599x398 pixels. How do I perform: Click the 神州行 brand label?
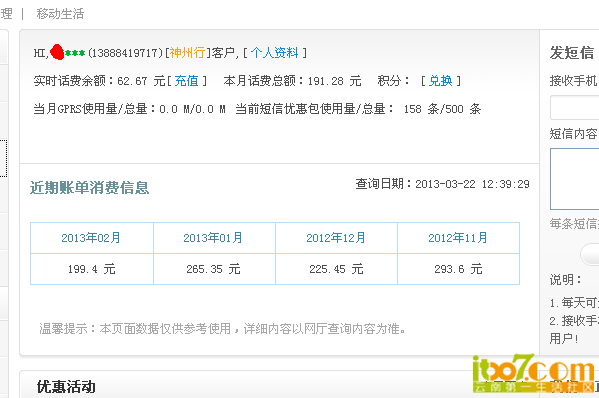point(187,53)
